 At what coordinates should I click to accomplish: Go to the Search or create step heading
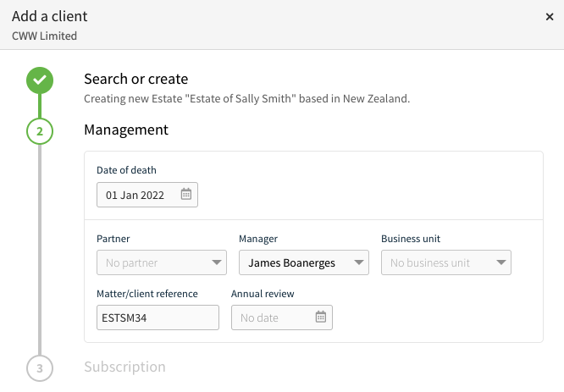(x=136, y=79)
